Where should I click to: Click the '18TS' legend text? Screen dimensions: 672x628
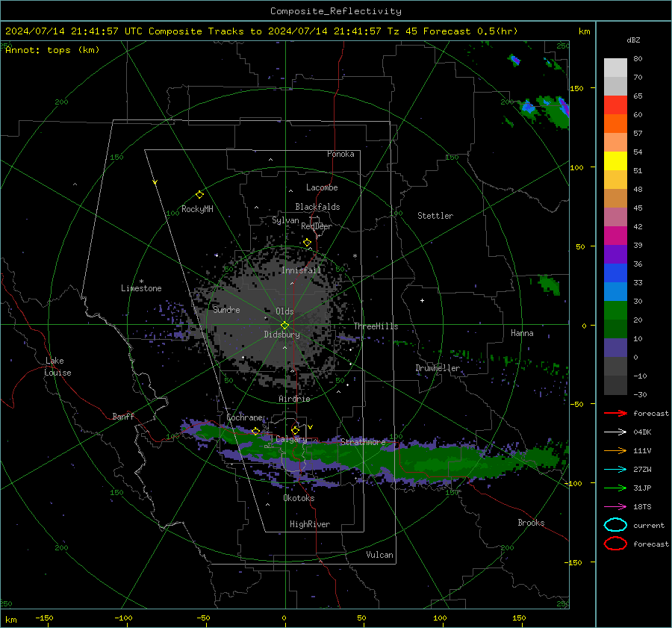click(642, 507)
